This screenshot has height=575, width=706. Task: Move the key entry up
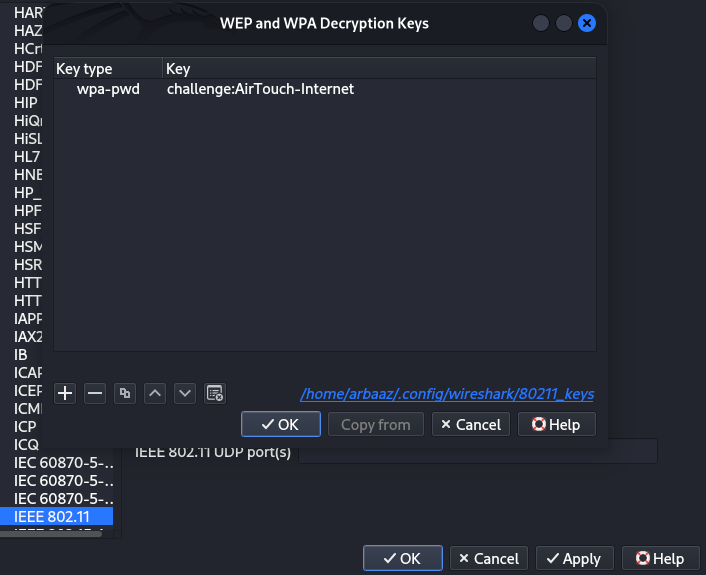[155, 393]
